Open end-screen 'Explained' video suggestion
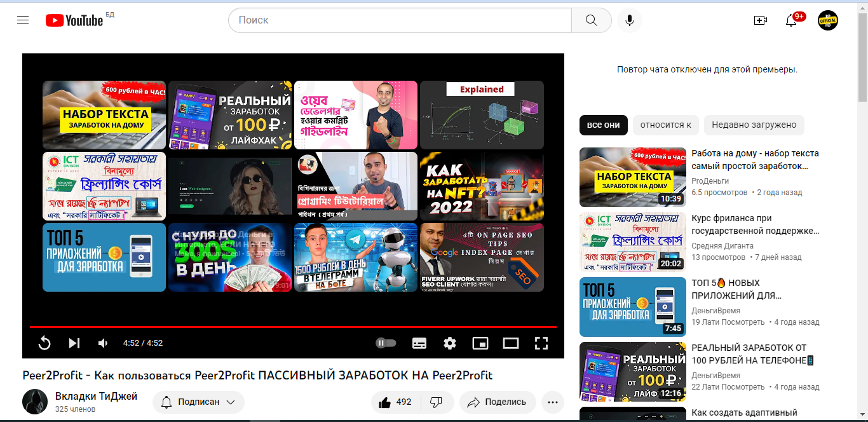 (x=482, y=115)
